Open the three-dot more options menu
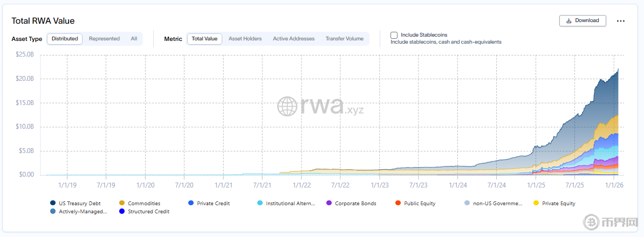644x237 pixels. pos(620,21)
